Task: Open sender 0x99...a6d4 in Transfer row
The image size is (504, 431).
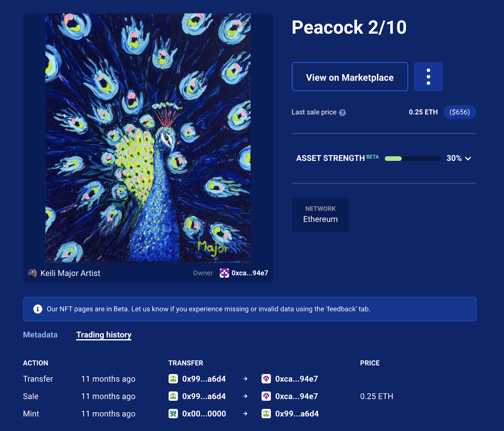Action: click(x=204, y=379)
